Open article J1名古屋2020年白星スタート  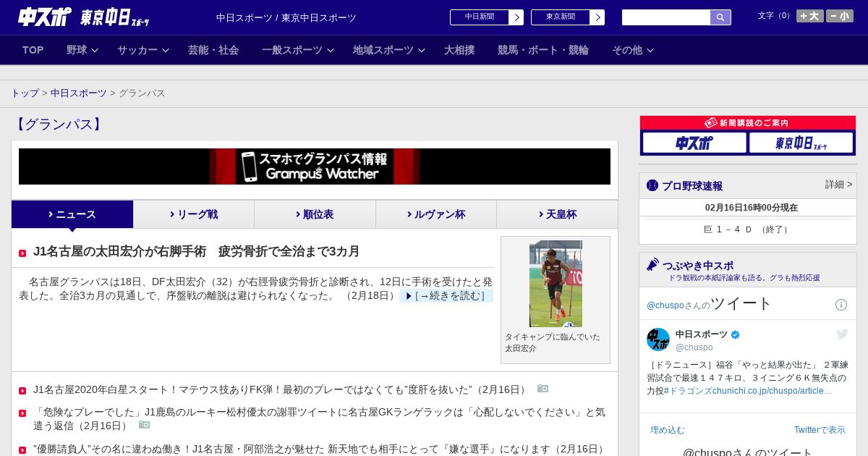click(281, 389)
